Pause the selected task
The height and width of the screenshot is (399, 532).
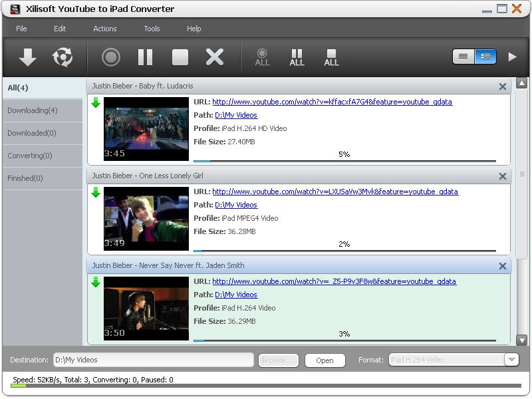coord(145,57)
